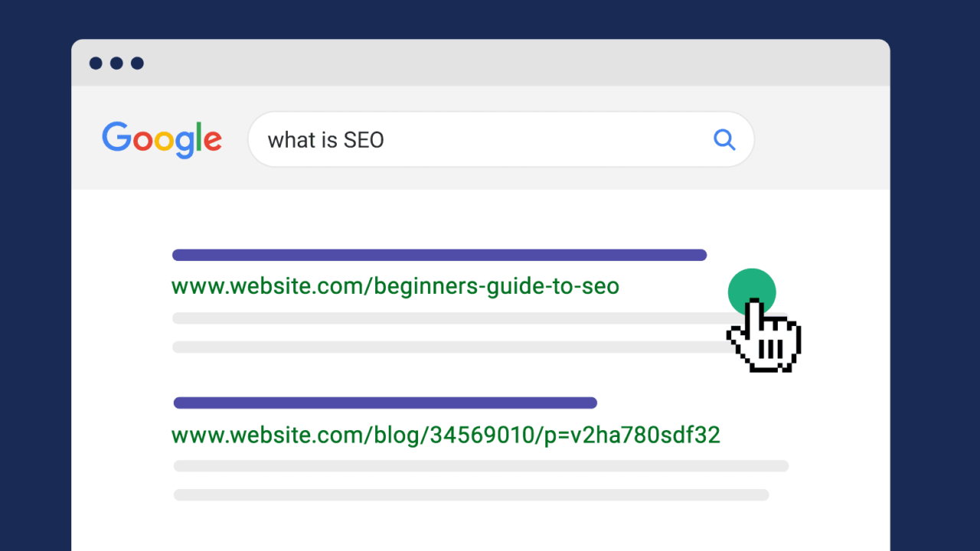The width and height of the screenshot is (980, 551).
Task: Click second gray snippet line under blog URL
Action: (x=471, y=495)
